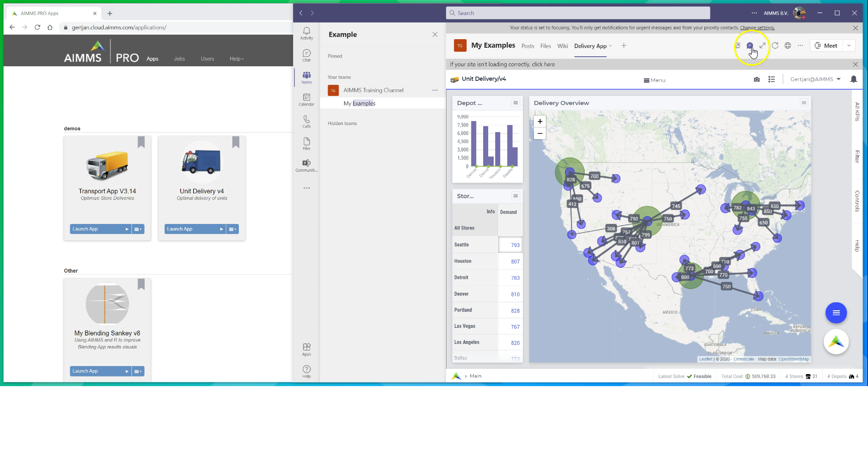868x473 pixels.
Task: Open Unit Delivery v4 launch options dropdown
Action: [x=233, y=229]
